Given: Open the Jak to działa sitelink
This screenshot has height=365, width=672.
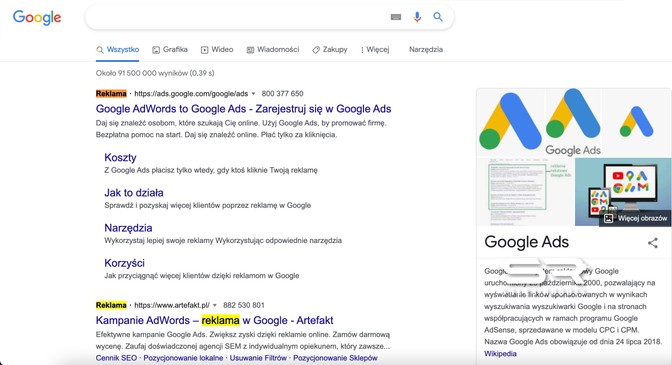Looking at the screenshot, I should tap(134, 193).
